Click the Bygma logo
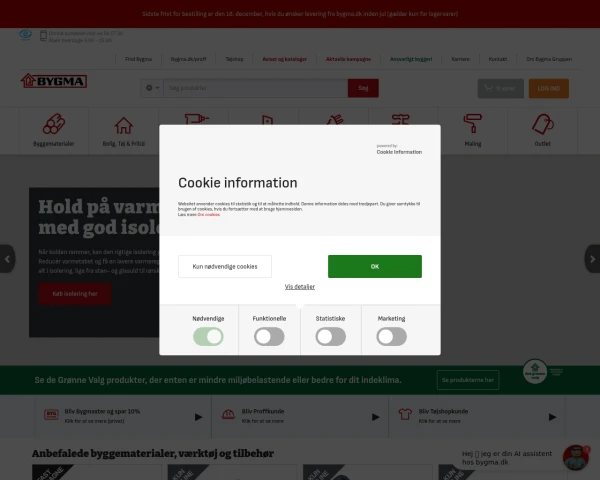This screenshot has width=600, height=480. (x=54, y=81)
